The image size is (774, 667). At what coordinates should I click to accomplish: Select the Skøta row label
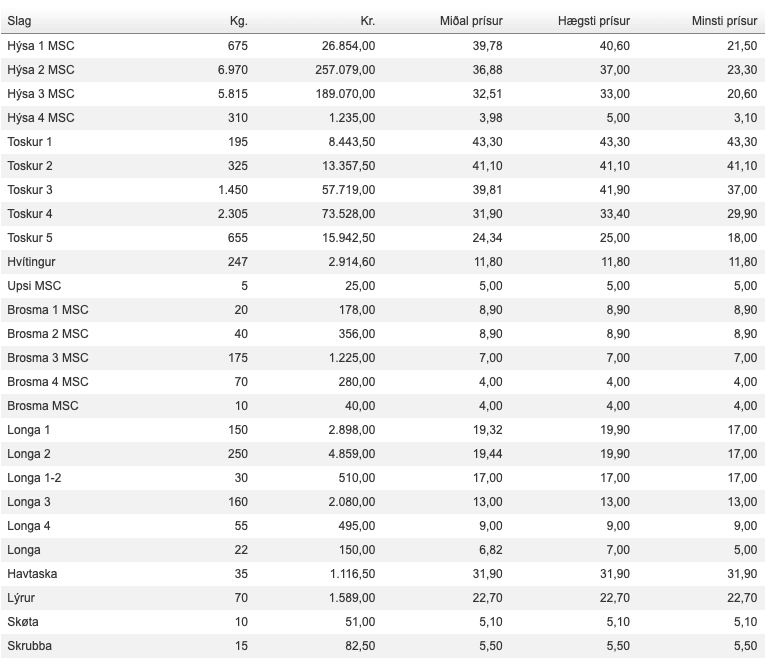[x=23, y=622]
